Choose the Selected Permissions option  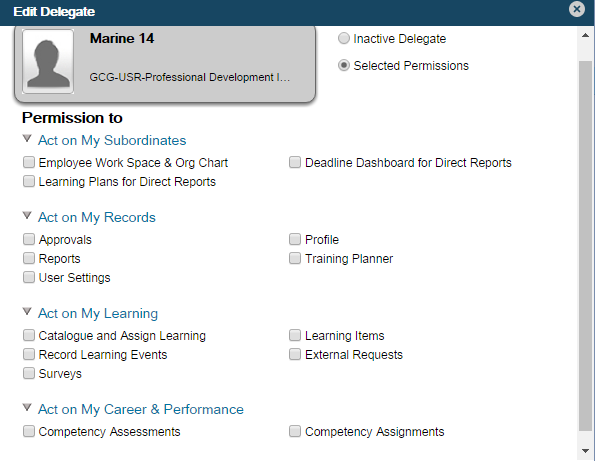click(344, 66)
